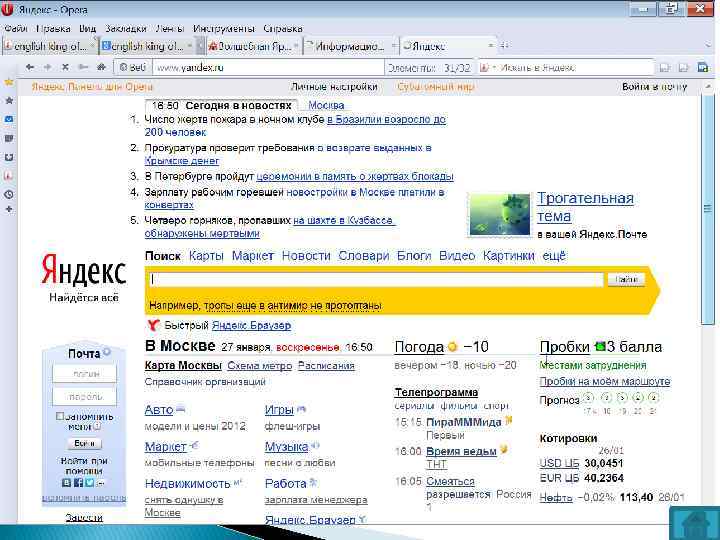Click the Facebook login icon under Почта
The image size is (720, 540).
pos(79,483)
